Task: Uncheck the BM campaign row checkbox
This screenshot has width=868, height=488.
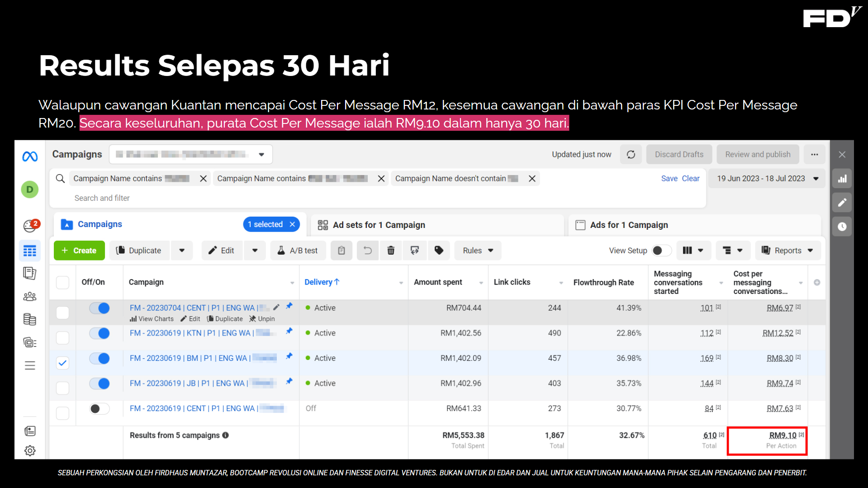Action: [x=62, y=363]
